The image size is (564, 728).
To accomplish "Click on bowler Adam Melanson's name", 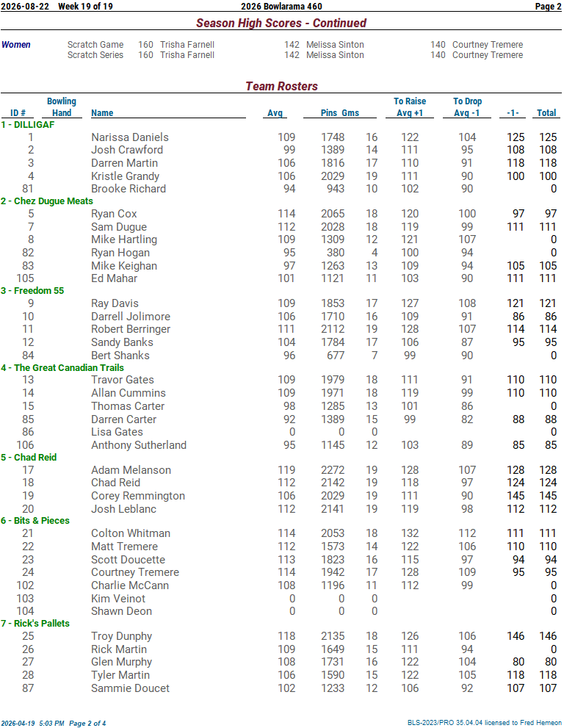I will [x=131, y=470].
